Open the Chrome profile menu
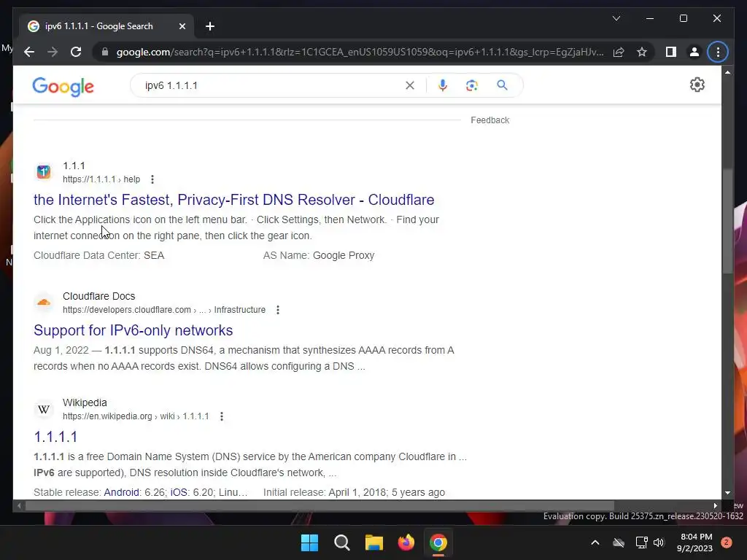This screenshot has width=747, height=560. pyautogui.click(x=694, y=52)
